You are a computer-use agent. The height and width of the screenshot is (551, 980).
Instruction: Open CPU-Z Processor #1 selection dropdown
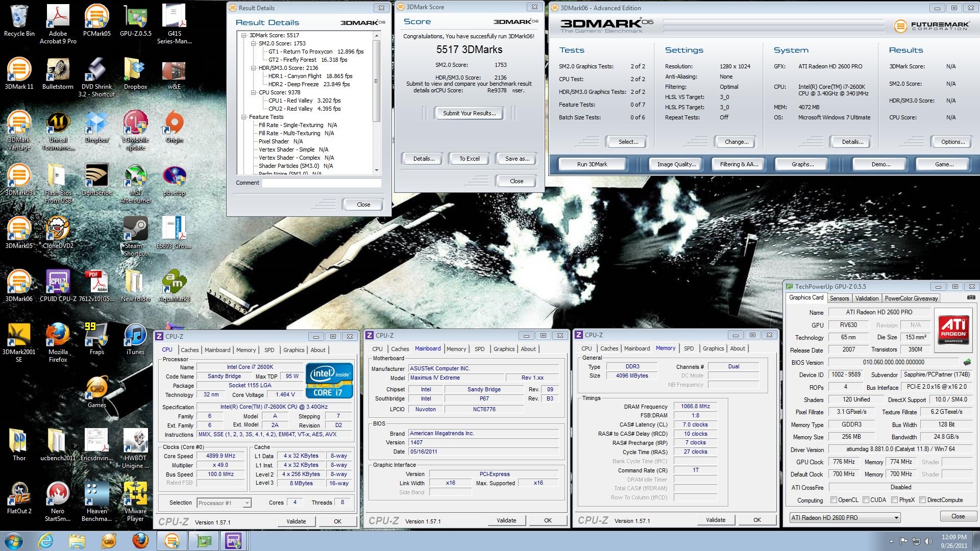click(247, 503)
